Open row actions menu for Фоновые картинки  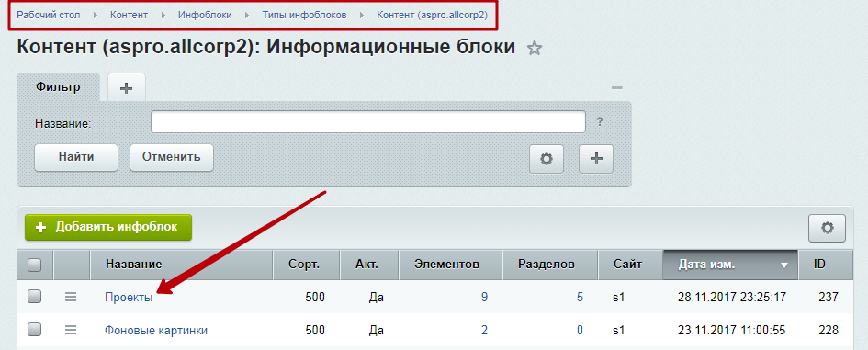pyautogui.click(x=71, y=330)
